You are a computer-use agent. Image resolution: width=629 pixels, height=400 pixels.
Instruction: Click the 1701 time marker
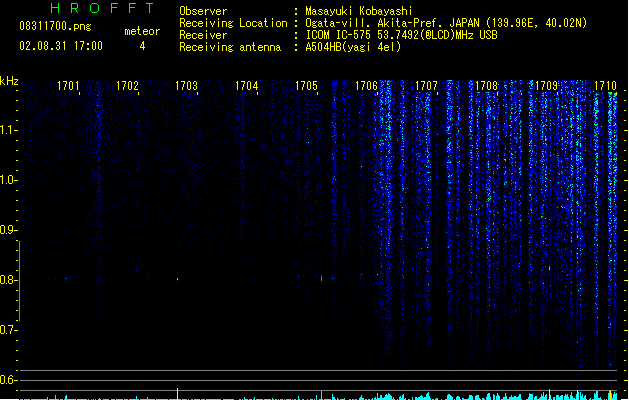[68, 86]
